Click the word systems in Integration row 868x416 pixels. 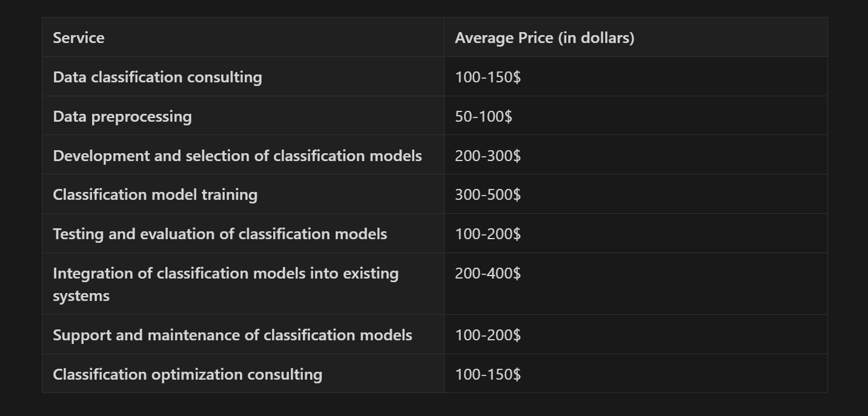pyautogui.click(x=81, y=296)
